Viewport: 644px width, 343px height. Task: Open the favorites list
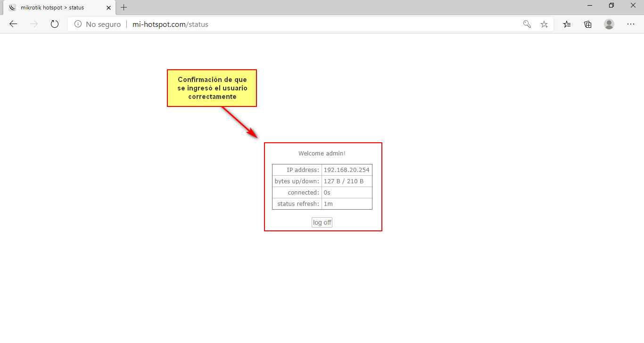(x=567, y=24)
